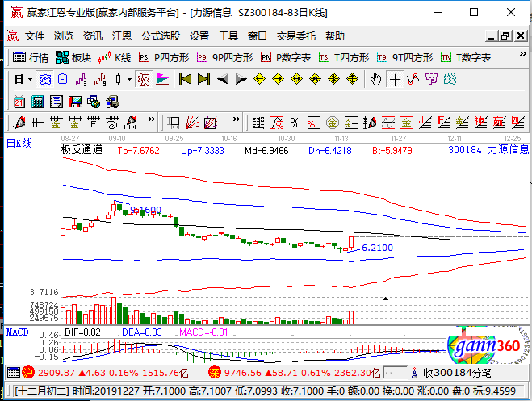Open the candlestick type dropdown arrow
Image resolution: width=532 pixels, height=401 pixels.
[x=130, y=80]
